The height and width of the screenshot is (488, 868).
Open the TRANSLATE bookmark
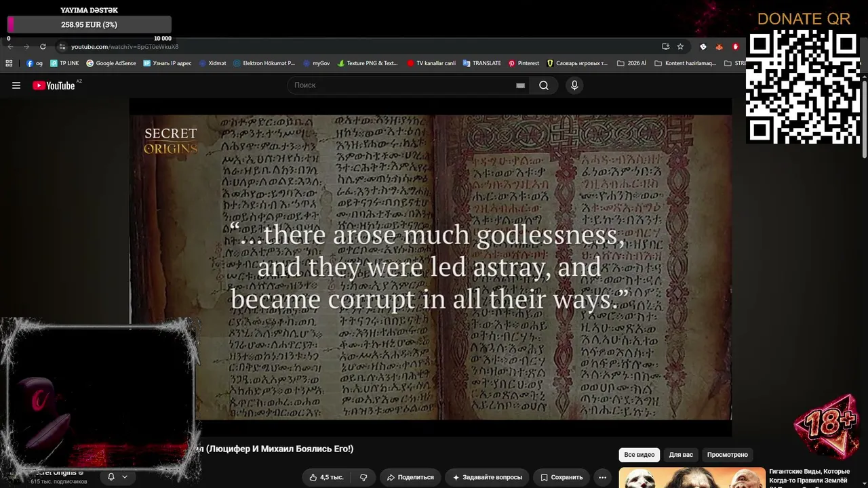[481, 63]
